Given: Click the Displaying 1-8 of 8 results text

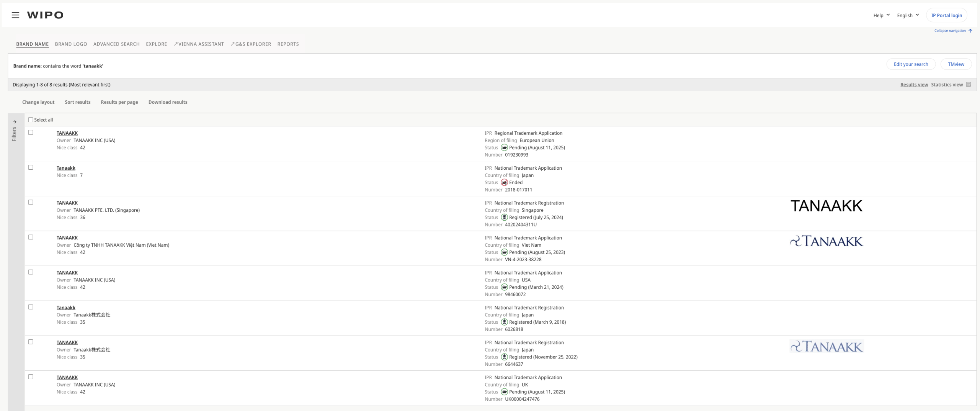Looking at the screenshot, I should tap(62, 85).
